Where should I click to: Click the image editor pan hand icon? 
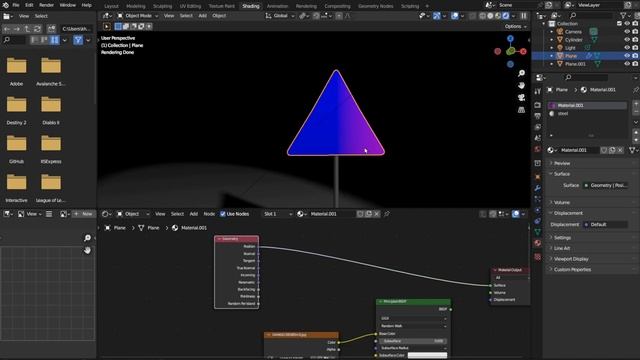87,250
